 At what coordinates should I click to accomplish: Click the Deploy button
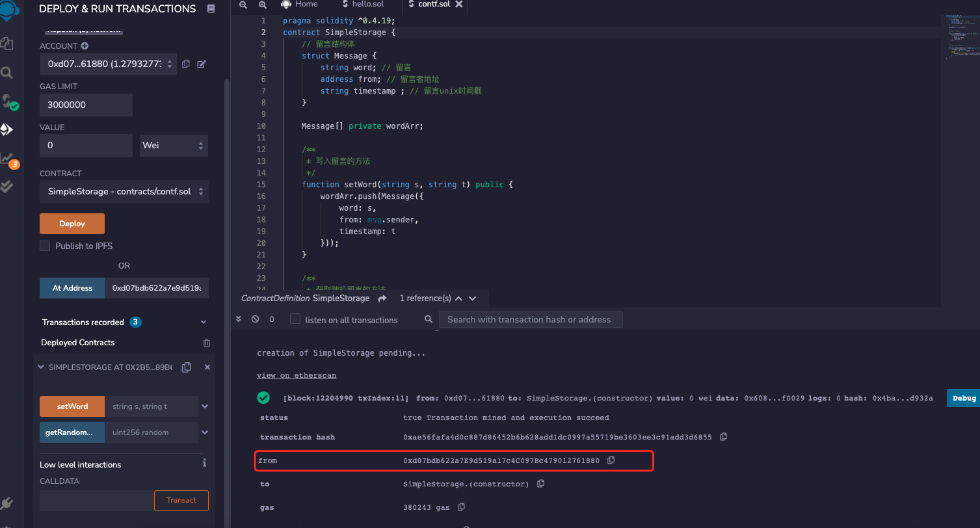tap(72, 224)
